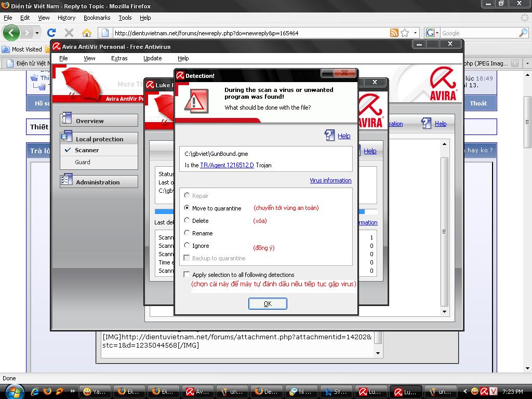The height and width of the screenshot is (399, 532).
Task: Click the Help icon in Avira main window
Action: tap(426, 123)
